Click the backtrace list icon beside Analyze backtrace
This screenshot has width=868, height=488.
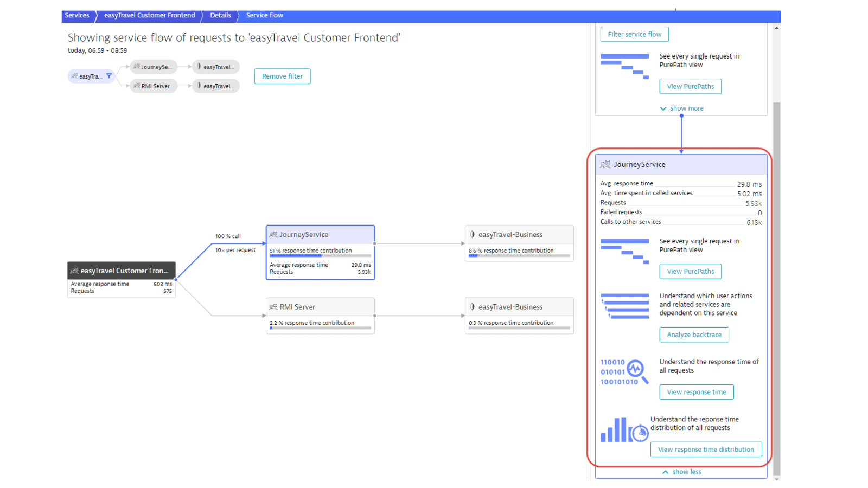(624, 305)
